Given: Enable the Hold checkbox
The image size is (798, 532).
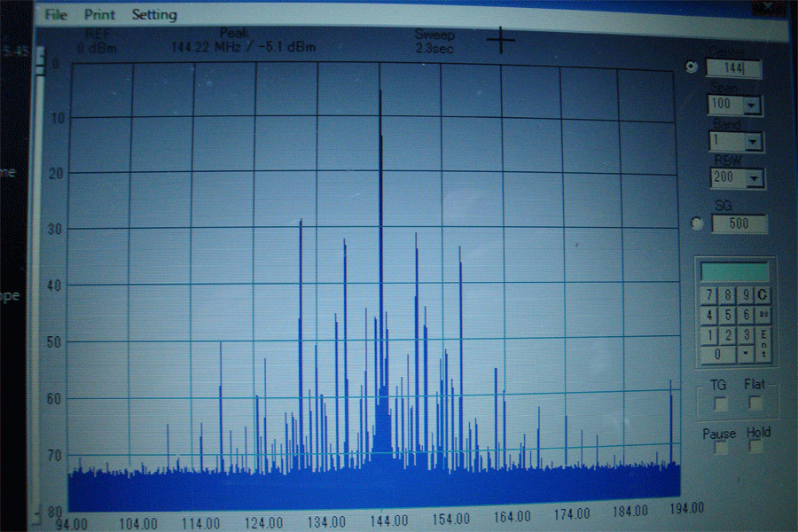Looking at the screenshot, I should pyautogui.click(x=755, y=447).
